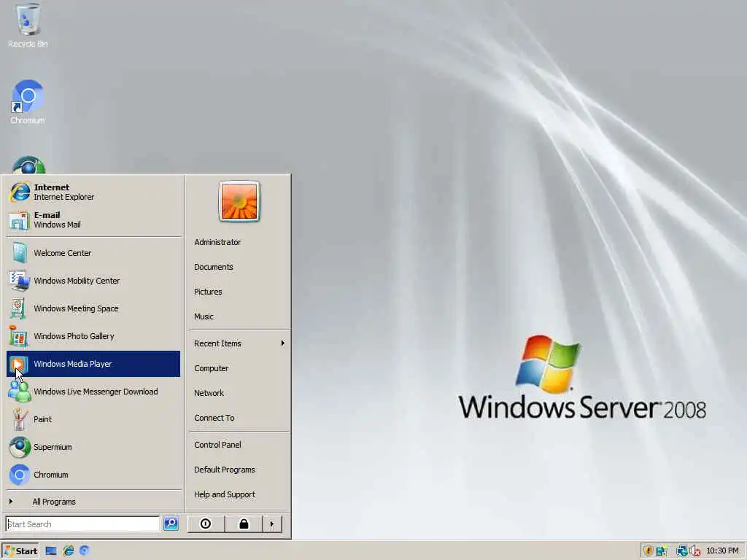This screenshot has width=747, height=560.
Task: Launch Supermium icon in Start menu
Action: [x=20, y=447]
